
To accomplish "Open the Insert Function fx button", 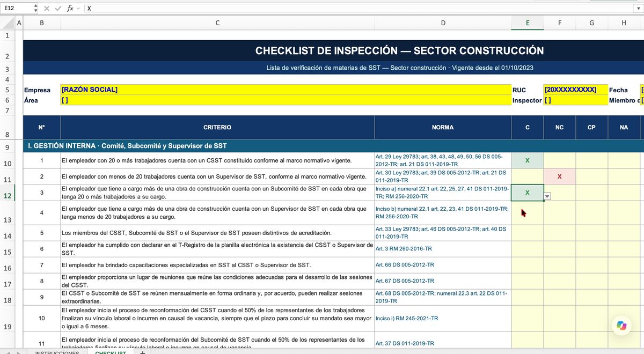I will tap(70, 9).
